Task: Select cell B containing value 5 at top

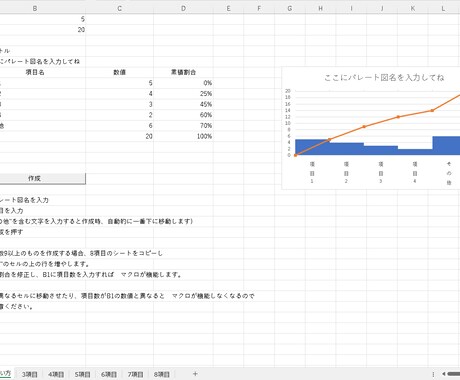Action: point(42,19)
